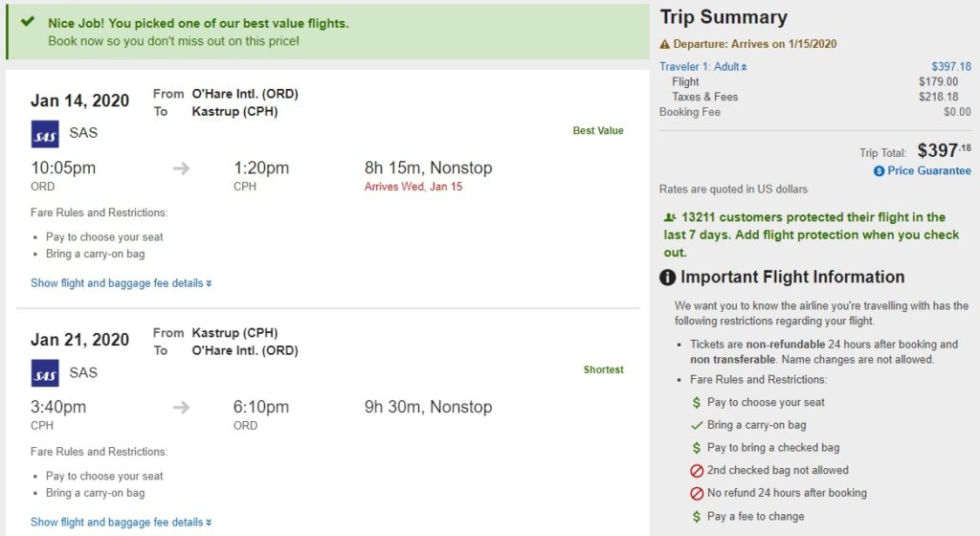
Task: Click the Shortest label on the return flight
Action: (604, 370)
